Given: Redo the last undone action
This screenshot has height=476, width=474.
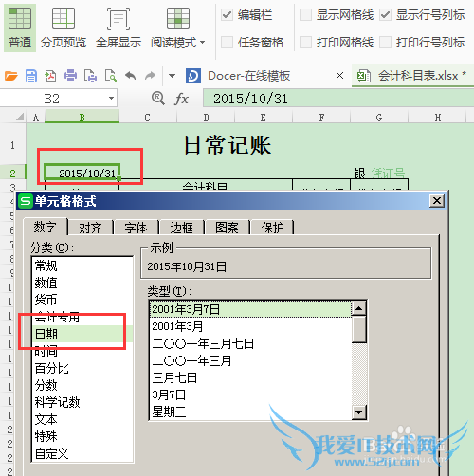Looking at the screenshot, I should (150, 76).
